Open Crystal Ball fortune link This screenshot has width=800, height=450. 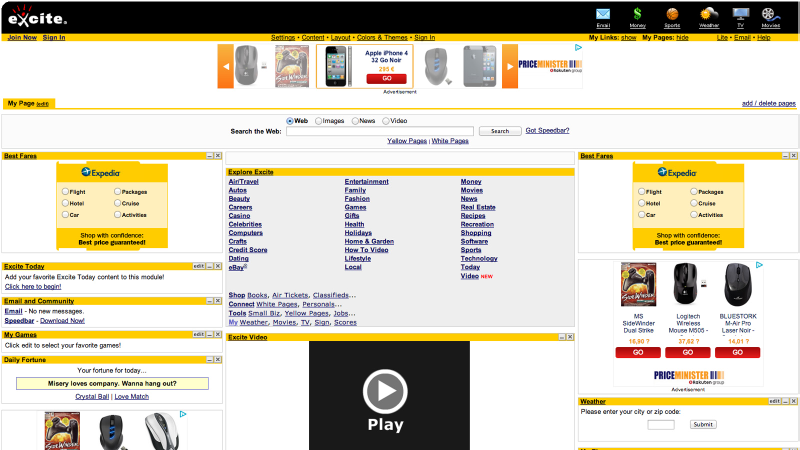tap(92, 396)
